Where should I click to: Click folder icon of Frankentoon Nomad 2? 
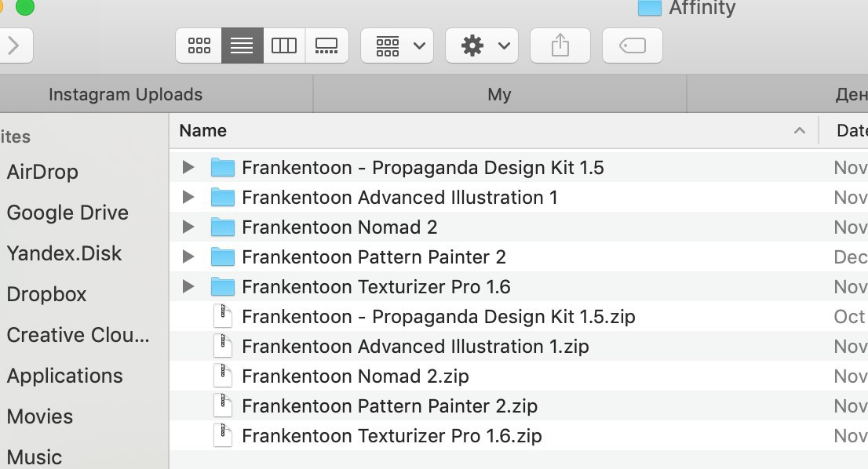point(223,227)
